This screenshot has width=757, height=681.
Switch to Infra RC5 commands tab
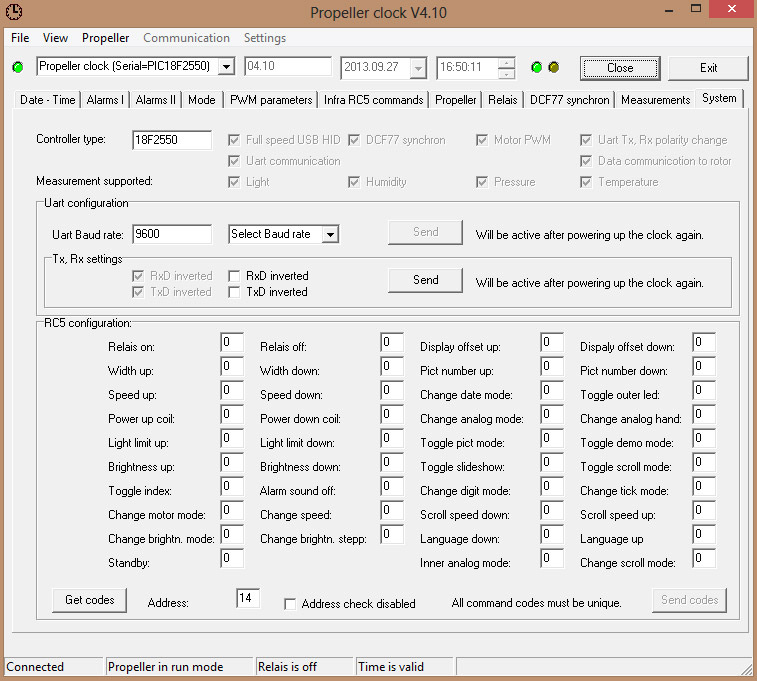(373, 100)
